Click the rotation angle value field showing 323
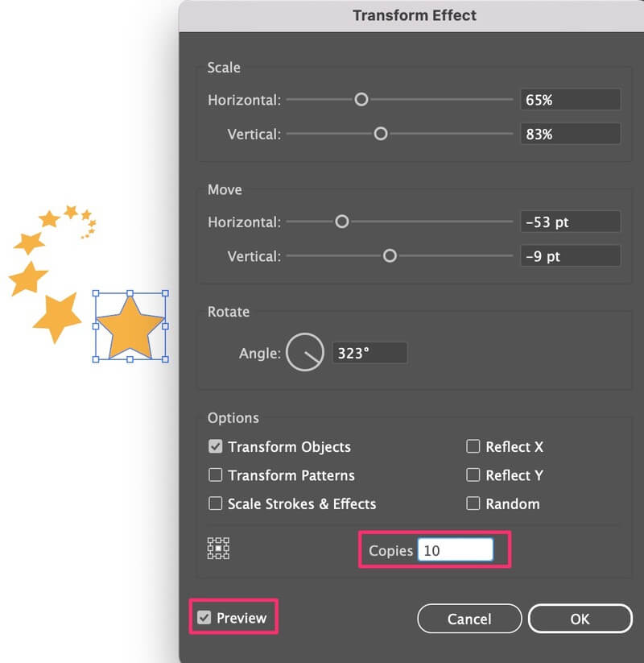This screenshot has width=644, height=663. click(369, 352)
